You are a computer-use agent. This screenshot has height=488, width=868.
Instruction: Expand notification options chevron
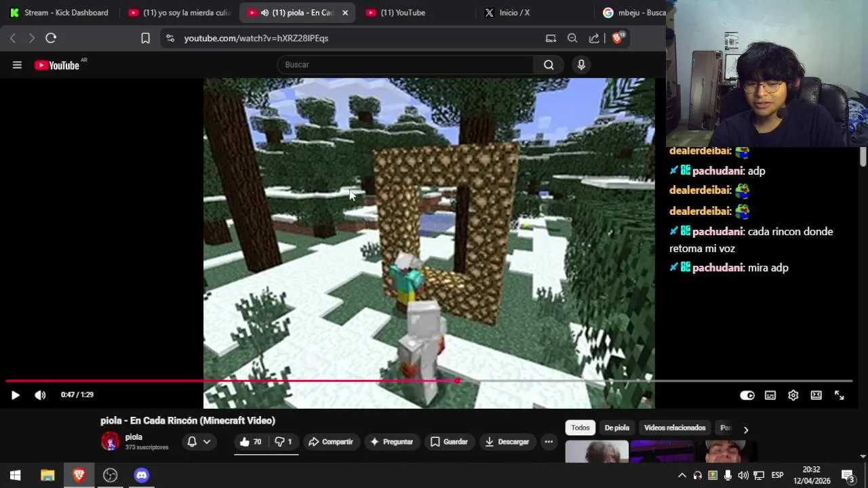point(207,441)
